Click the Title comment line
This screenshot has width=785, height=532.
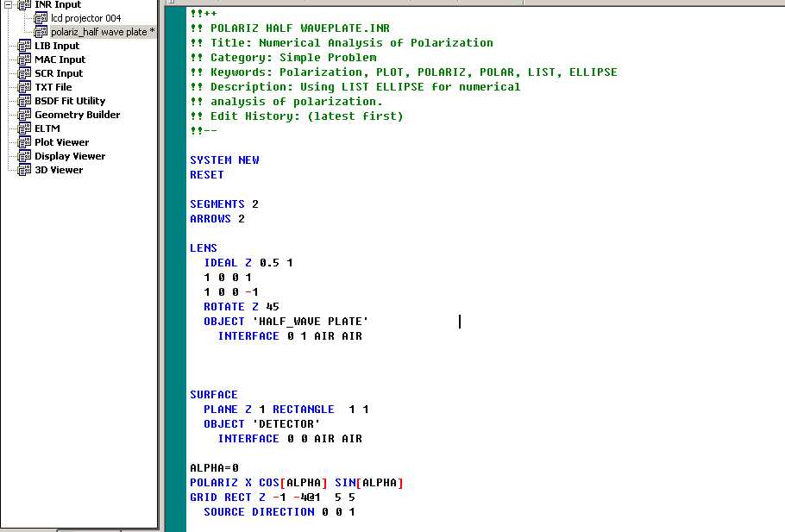(342, 43)
